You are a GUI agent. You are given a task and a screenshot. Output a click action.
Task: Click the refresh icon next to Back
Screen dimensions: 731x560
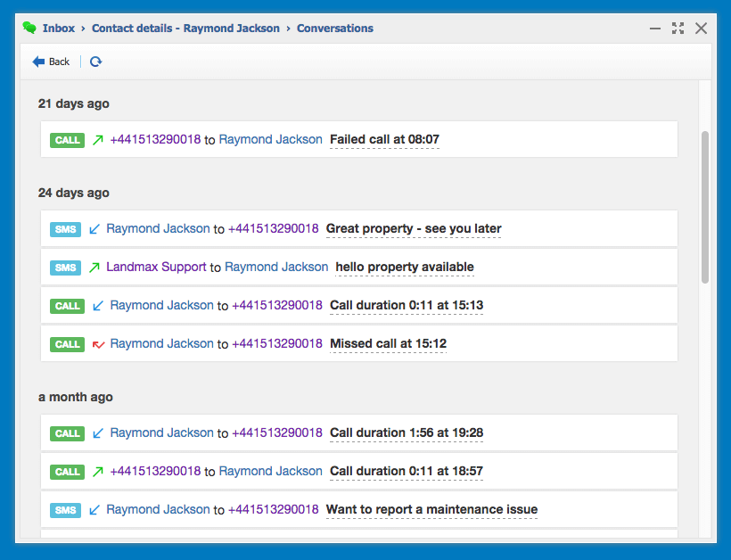(x=95, y=62)
